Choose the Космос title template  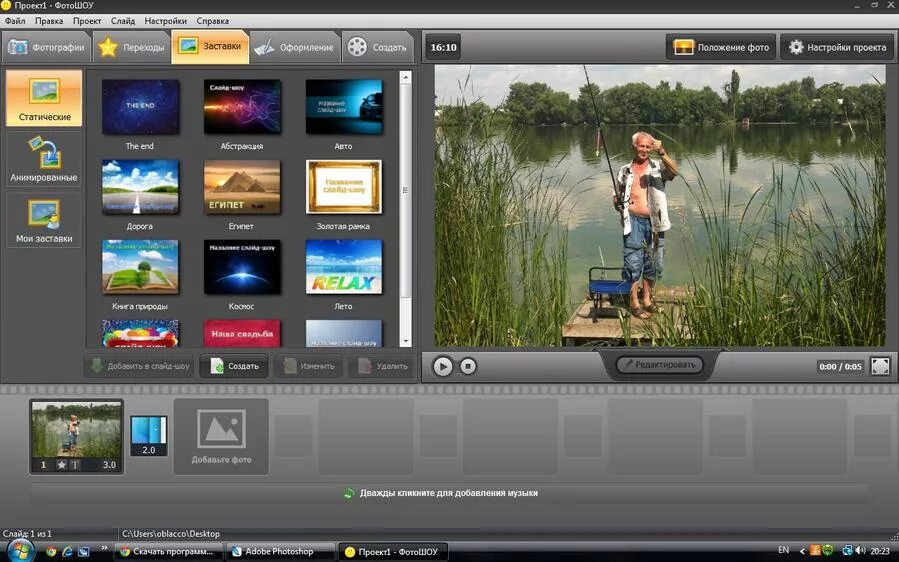[242, 267]
